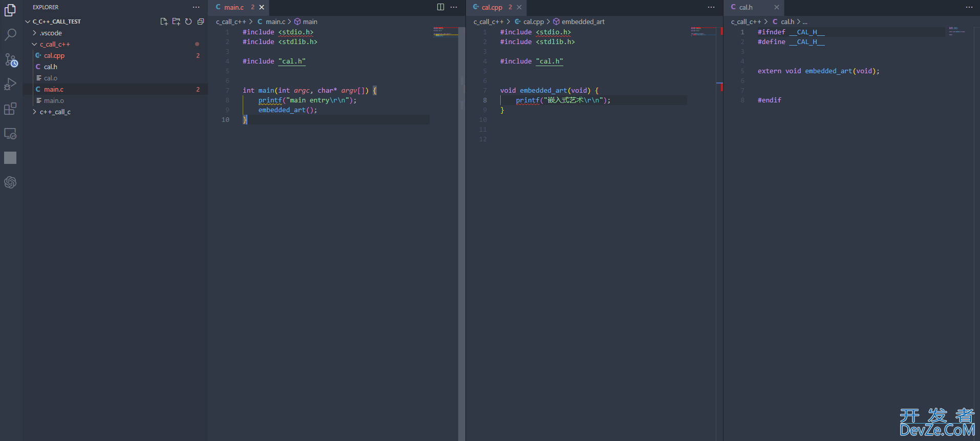Viewport: 980px width, 441px height.
Task: Open the Run and Debug view
Action: coord(10,84)
